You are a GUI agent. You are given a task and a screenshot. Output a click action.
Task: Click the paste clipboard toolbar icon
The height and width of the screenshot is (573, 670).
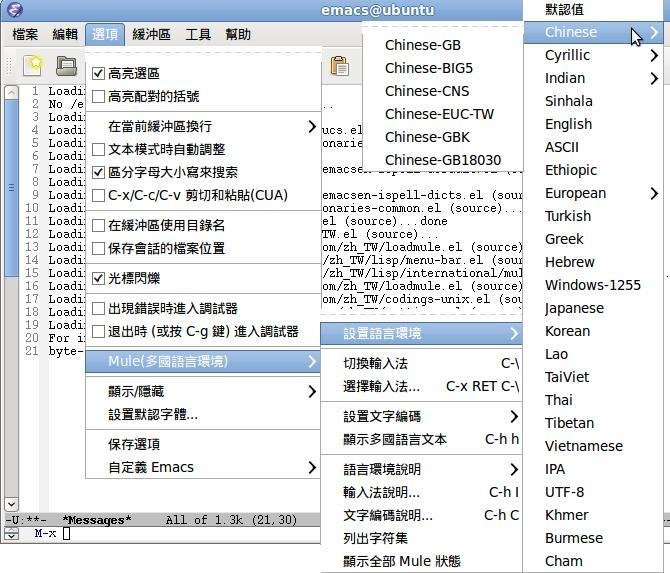(340, 66)
